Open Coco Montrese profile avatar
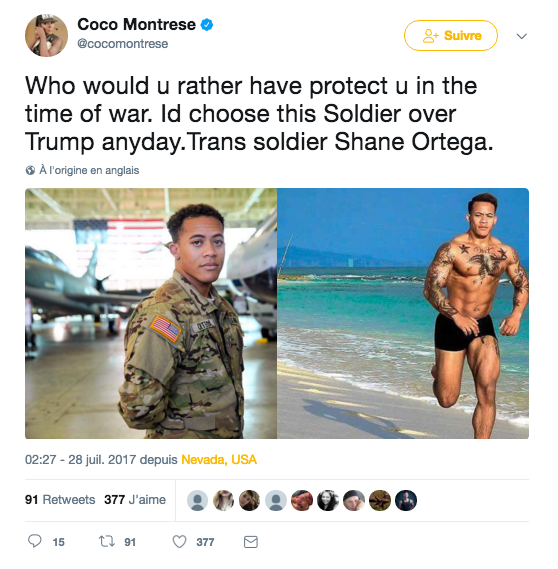This screenshot has height=569, width=558. click(46, 36)
